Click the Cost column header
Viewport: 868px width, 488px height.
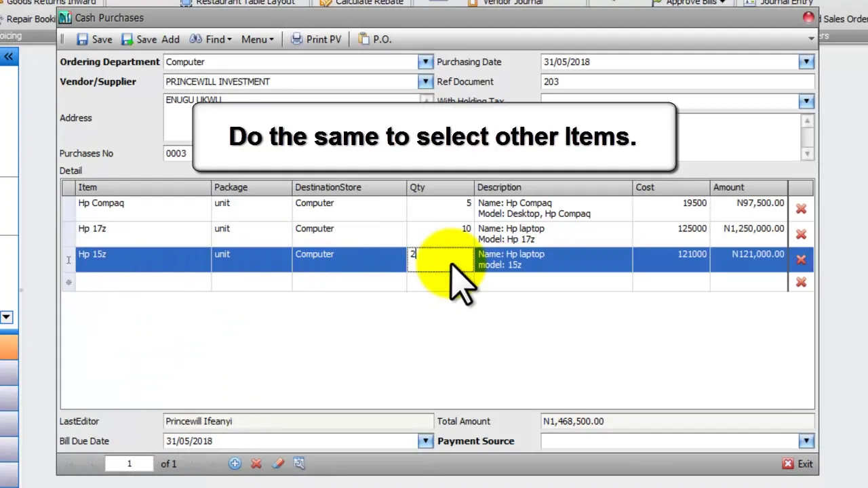[671, 187]
